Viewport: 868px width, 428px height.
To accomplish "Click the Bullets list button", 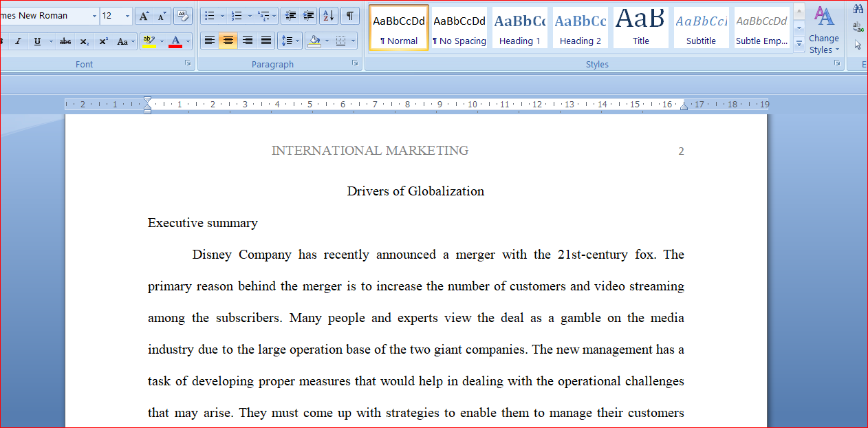I will [x=210, y=16].
